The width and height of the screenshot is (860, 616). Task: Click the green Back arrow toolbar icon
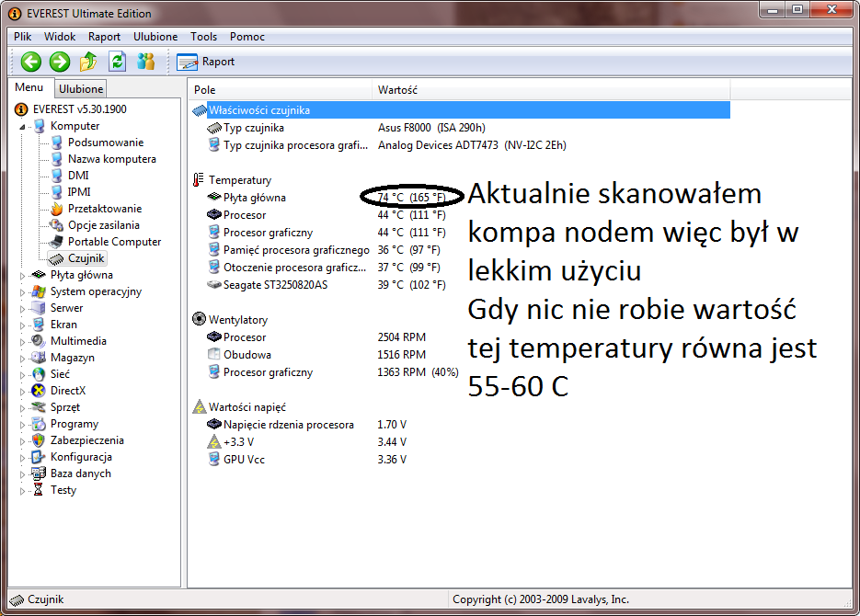[x=31, y=62]
